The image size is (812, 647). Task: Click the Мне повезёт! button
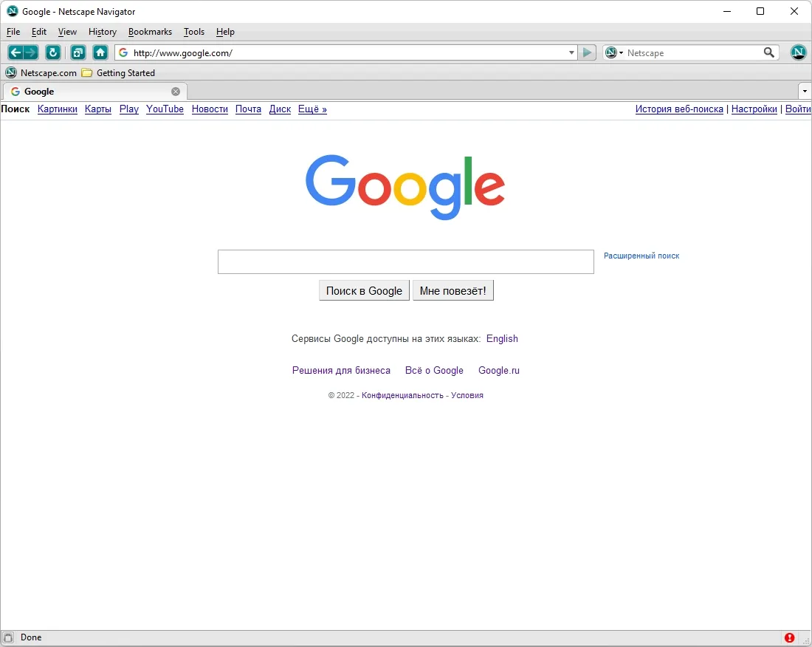click(x=453, y=290)
